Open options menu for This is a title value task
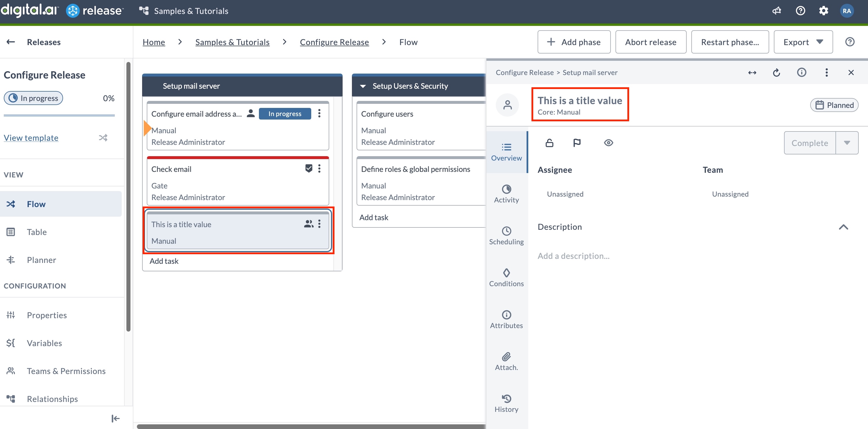Viewport: 868px width, 429px height. tap(319, 224)
